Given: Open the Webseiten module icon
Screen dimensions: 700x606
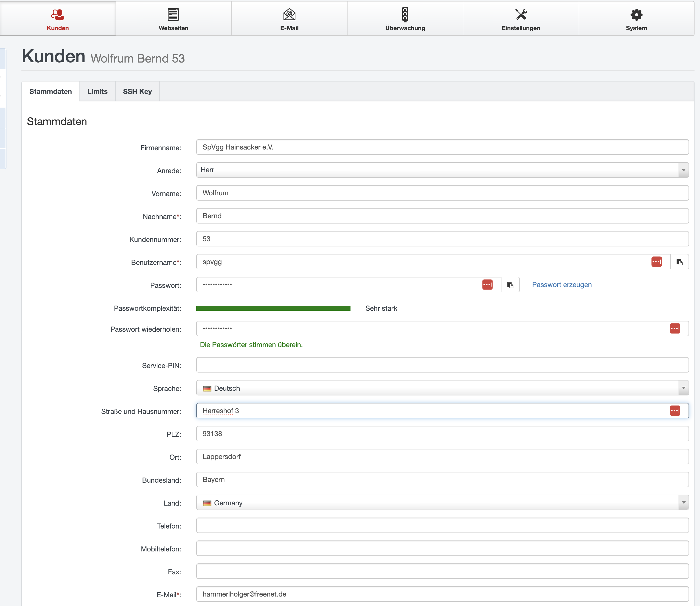Looking at the screenshot, I should [x=173, y=14].
